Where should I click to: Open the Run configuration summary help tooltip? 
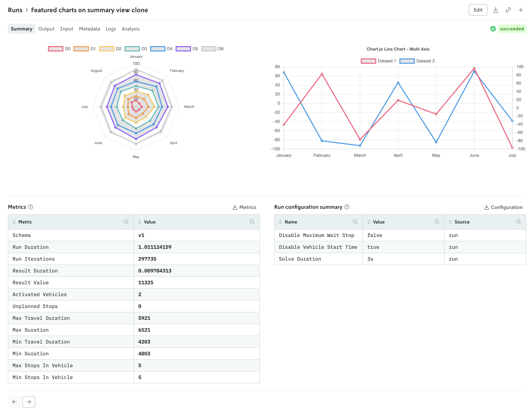[347, 207]
